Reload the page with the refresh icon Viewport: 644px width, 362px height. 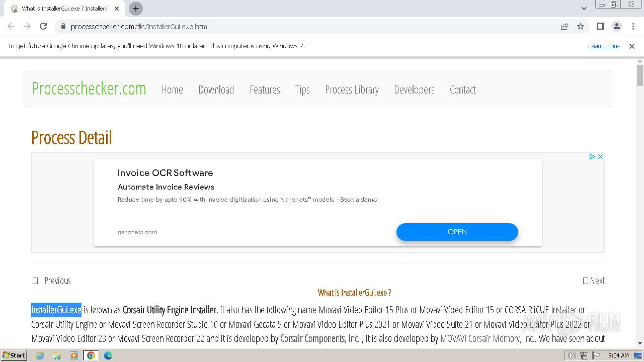tap(43, 26)
